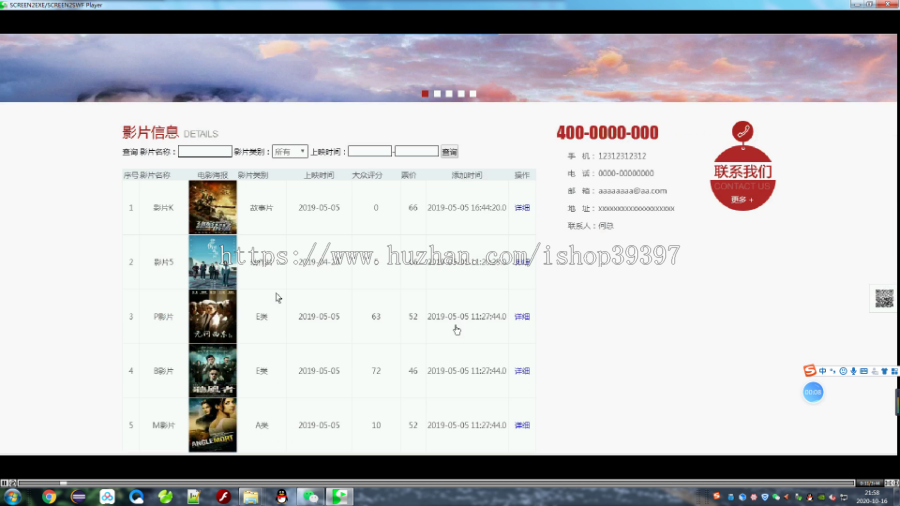This screenshot has height=506, width=900.
Task: Click the QR code icon on right edge
Action: [884, 298]
